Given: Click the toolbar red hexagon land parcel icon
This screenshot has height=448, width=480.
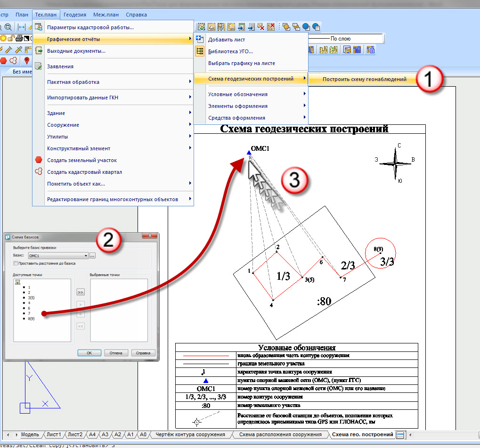Looking at the screenshot, I should click(3, 61).
